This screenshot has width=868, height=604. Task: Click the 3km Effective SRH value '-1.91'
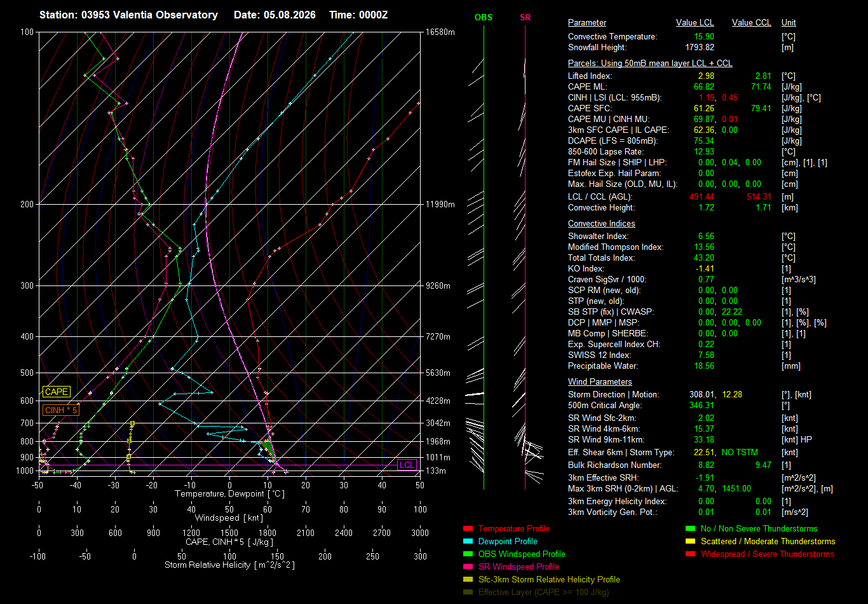tap(705, 478)
